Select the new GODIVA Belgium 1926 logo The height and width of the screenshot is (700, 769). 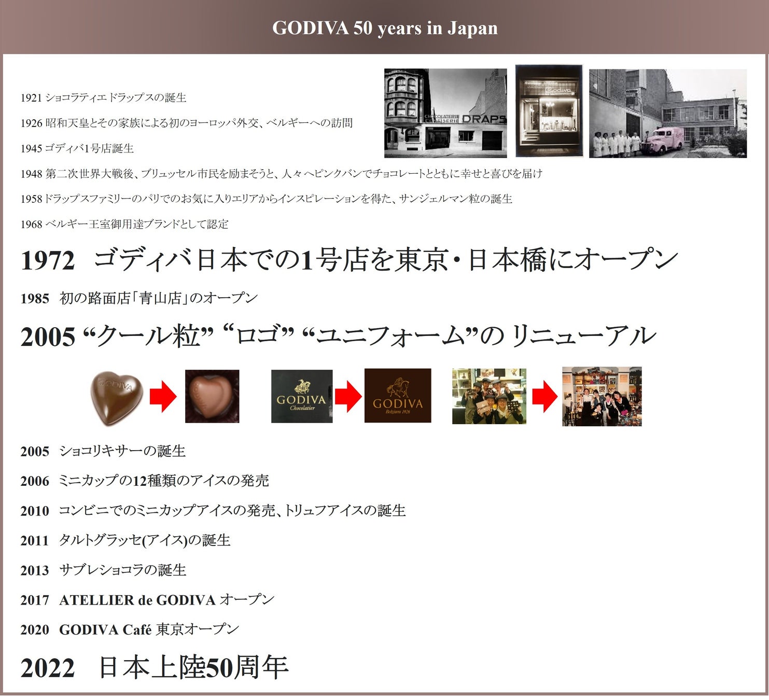tap(398, 396)
